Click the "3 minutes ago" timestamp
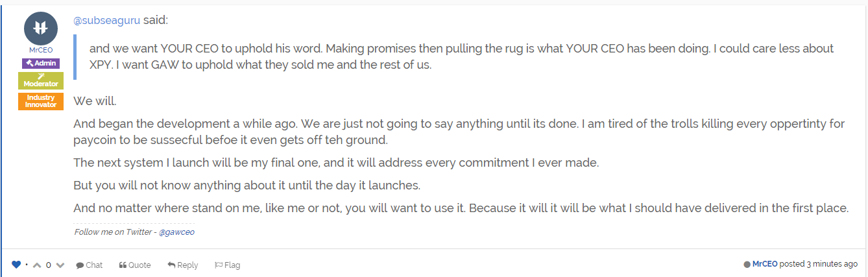Image resolution: width=868 pixels, height=277 pixels. coord(832,264)
